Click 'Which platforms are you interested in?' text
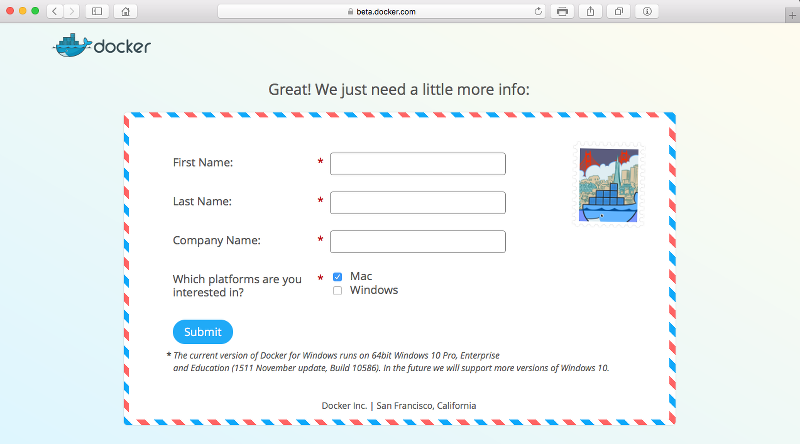The image size is (800, 444). (x=237, y=286)
